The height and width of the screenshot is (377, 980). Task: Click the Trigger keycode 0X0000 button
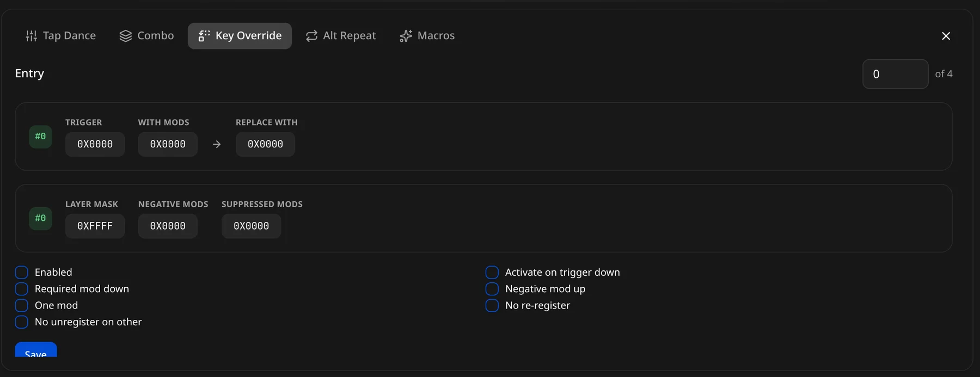pos(95,144)
